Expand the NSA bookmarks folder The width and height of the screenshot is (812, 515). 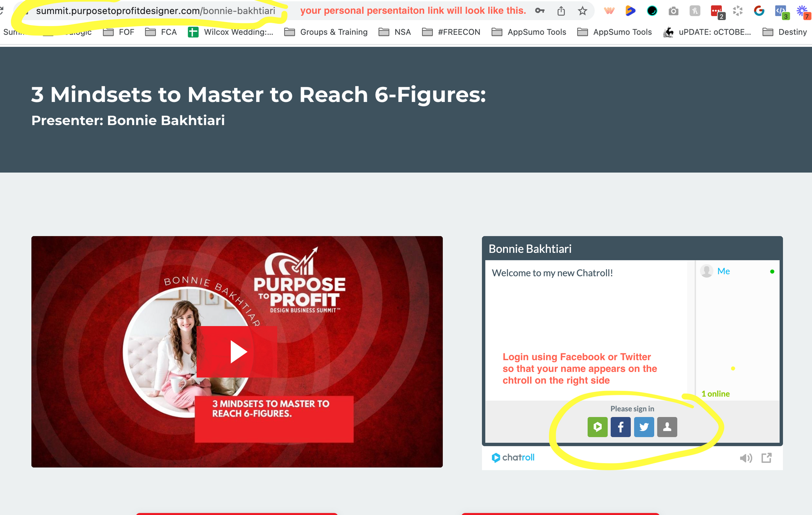click(x=395, y=32)
